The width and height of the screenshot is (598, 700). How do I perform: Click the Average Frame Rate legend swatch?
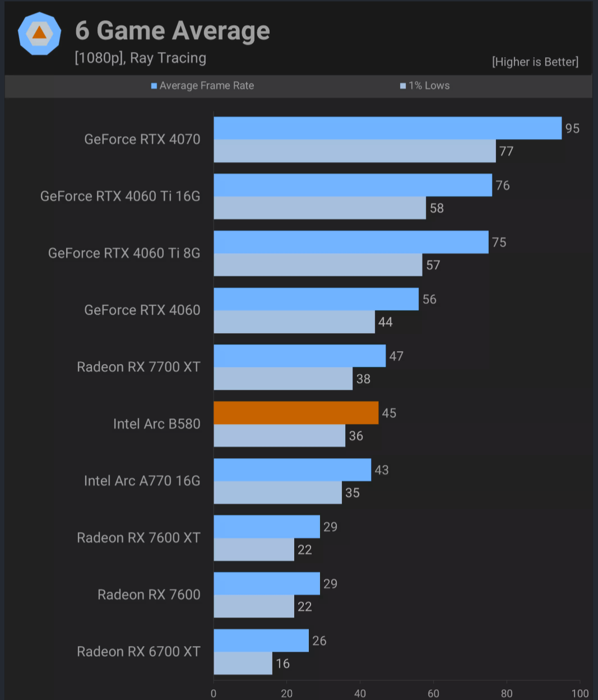coord(154,86)
